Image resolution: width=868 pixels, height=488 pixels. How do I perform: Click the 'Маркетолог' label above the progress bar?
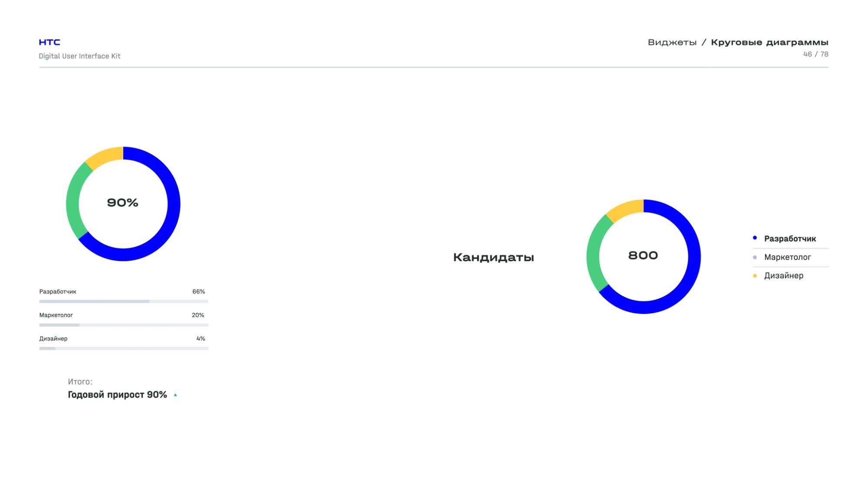click(56, 315)
